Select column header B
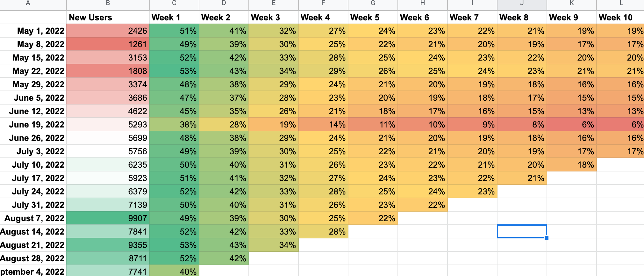644x276 pixels. (108, 4)
